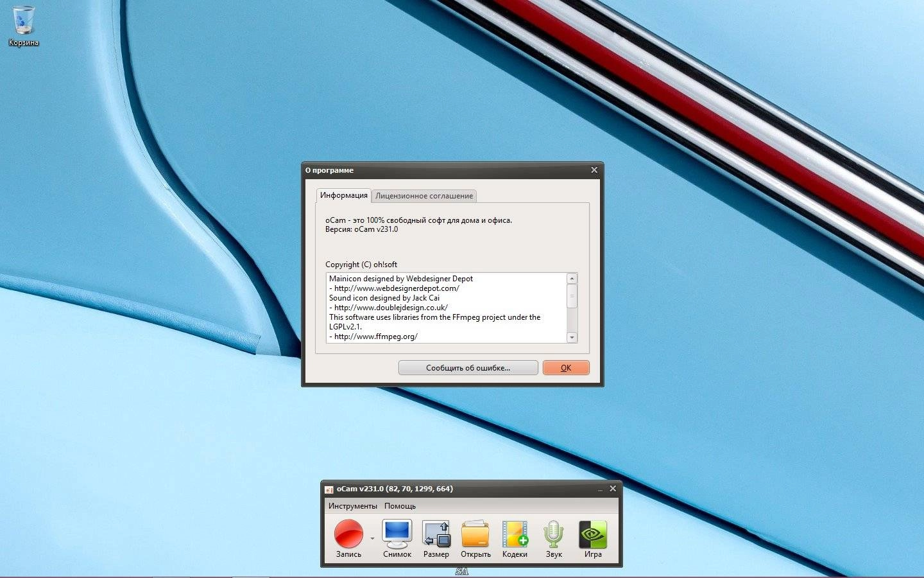Click the Сообщить об ошибке button
924x578 pixels.
pyautogui.click(x=468, y=368)
